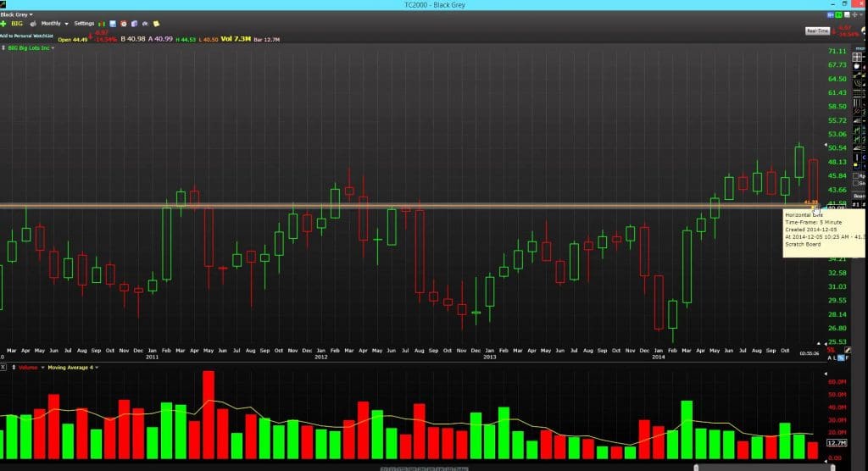Click the BIG ticker symbol field
Viewport: 868px width, 471px height.
[17, 24]
